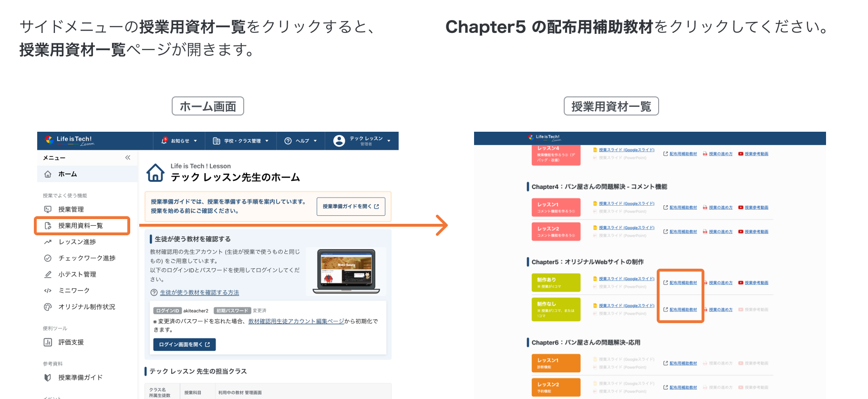Expand the お知らせ dropdown
Image resolution: width=868 pixels, height=399 pixels.
180,141
